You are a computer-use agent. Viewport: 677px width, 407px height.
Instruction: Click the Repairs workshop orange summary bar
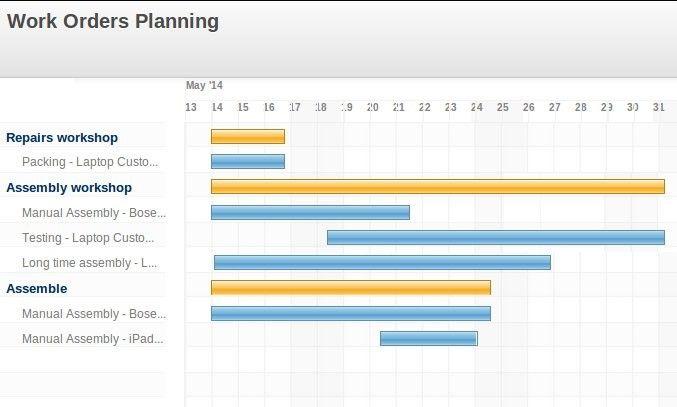click(x=248, y=136)
